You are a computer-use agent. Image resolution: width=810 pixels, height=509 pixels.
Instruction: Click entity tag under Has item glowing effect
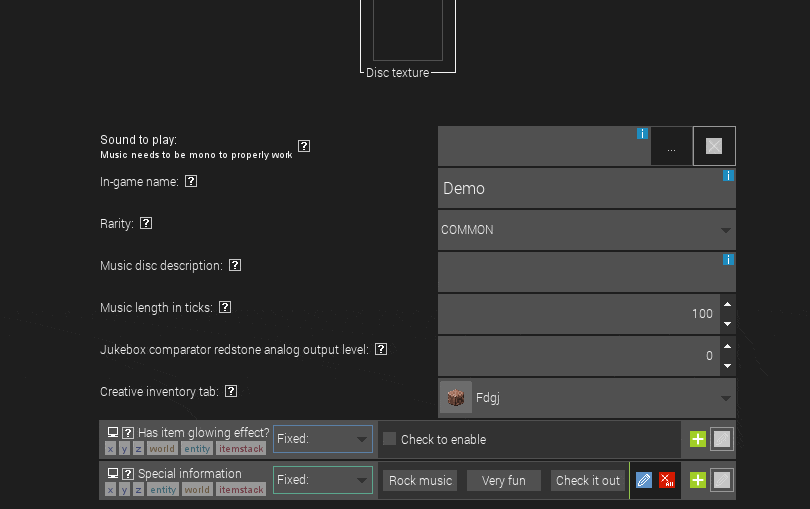coord(197,449)
